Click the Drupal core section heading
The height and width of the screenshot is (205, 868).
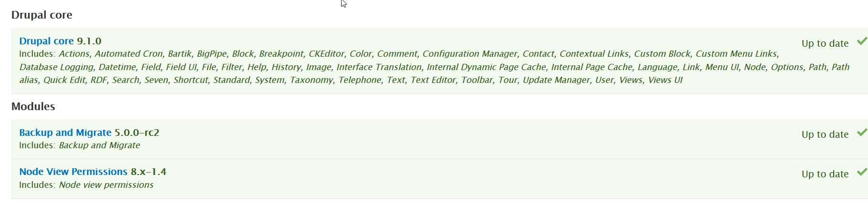42,15
